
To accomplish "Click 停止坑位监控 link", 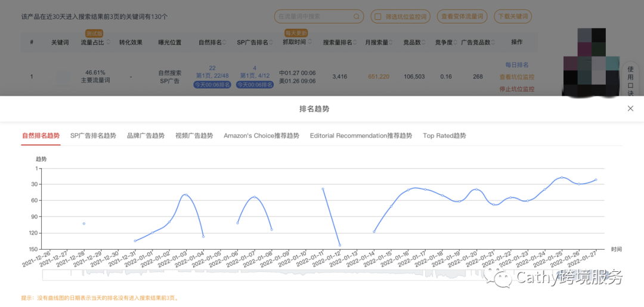I will (x=516, y=89).
